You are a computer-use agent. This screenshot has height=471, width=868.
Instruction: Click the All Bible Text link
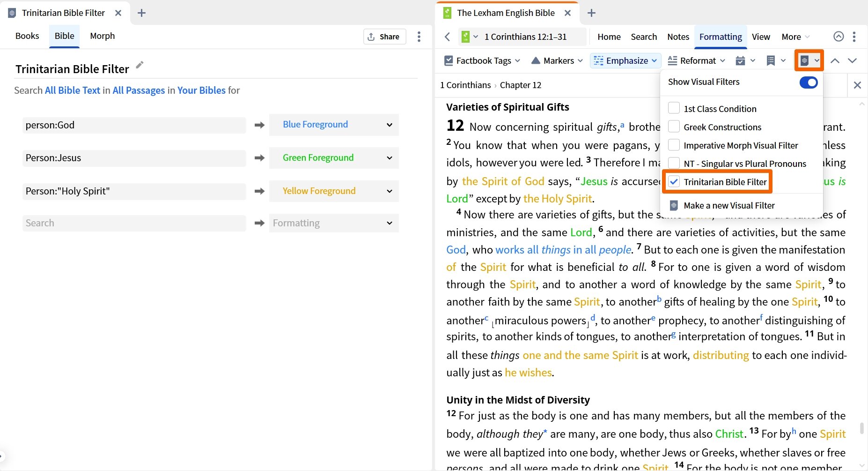73,90
